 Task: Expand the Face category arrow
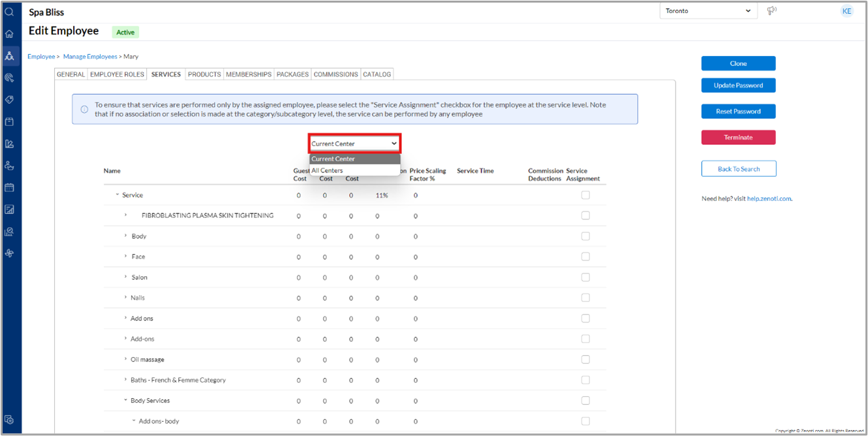coord(125,257)
